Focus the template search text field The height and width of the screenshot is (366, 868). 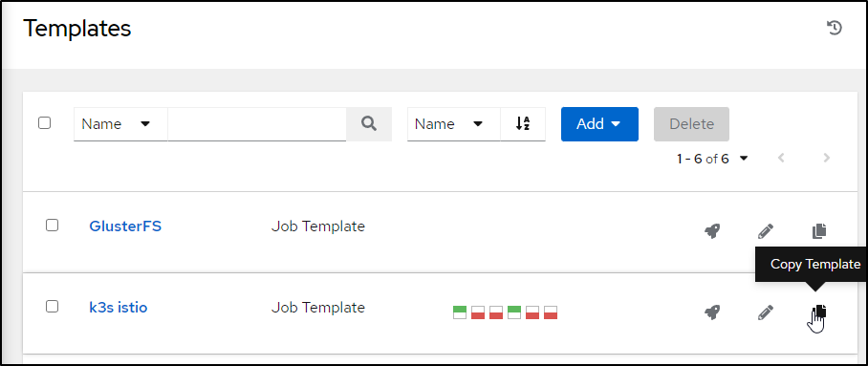tap(257, 124)
